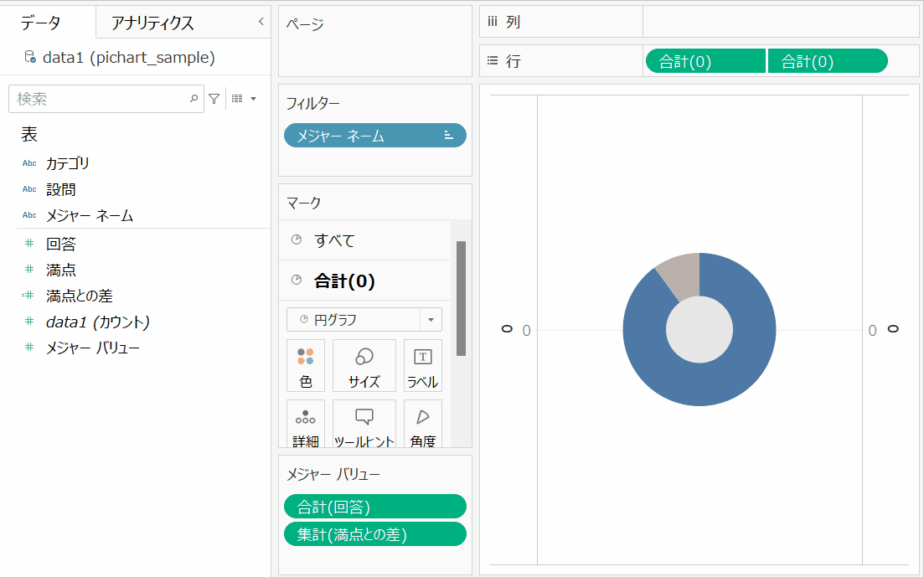The width and height of the screenshot is (924, 577).
Task: Click the sort icon on the filter pill
Action: coord(448,136)
